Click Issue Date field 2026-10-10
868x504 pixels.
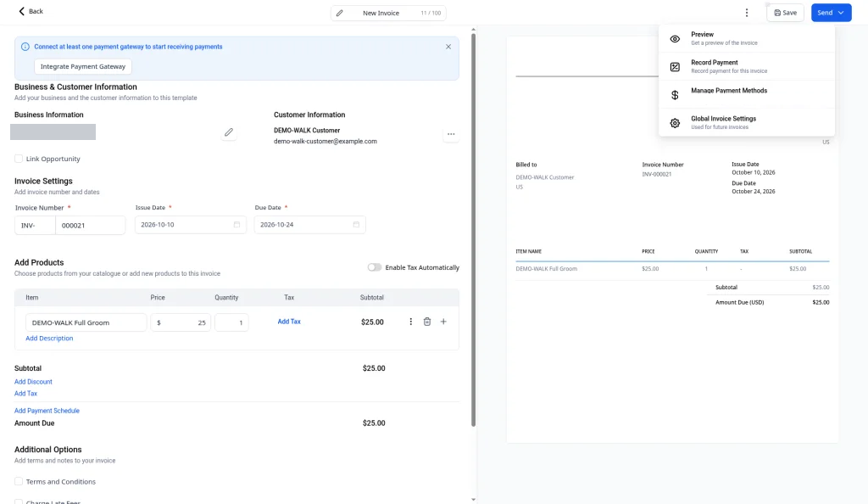(x=191, y=224)
